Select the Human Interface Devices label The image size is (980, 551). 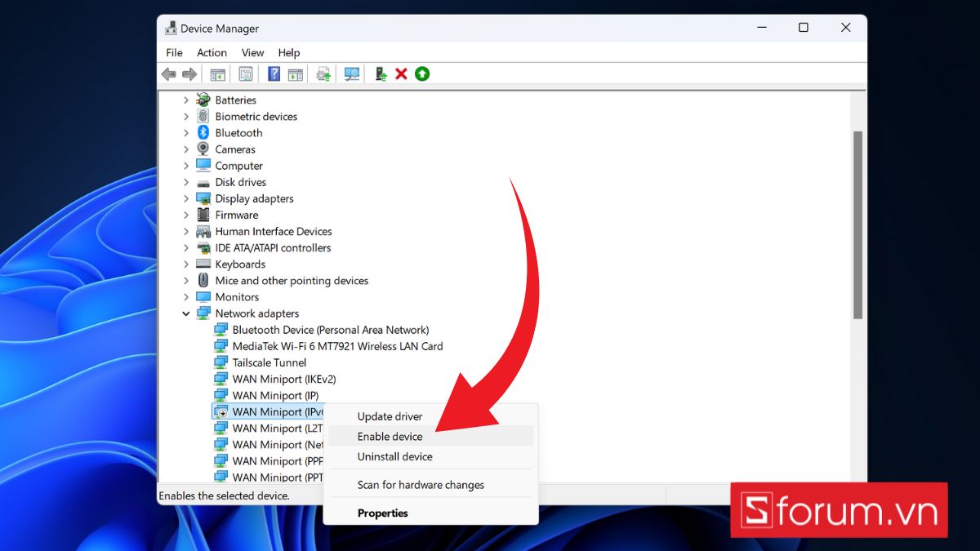(274, 232)
